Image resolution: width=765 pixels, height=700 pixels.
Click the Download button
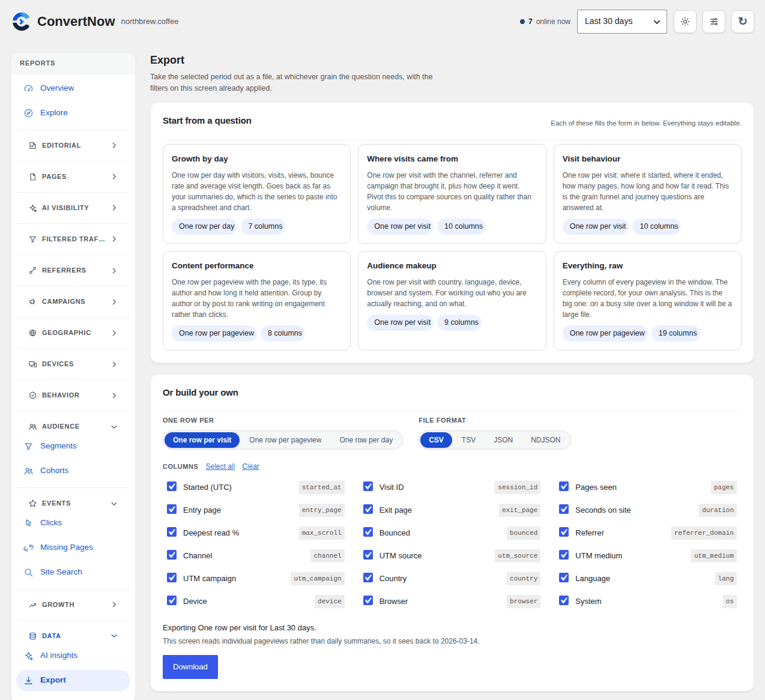coord(190,667)
